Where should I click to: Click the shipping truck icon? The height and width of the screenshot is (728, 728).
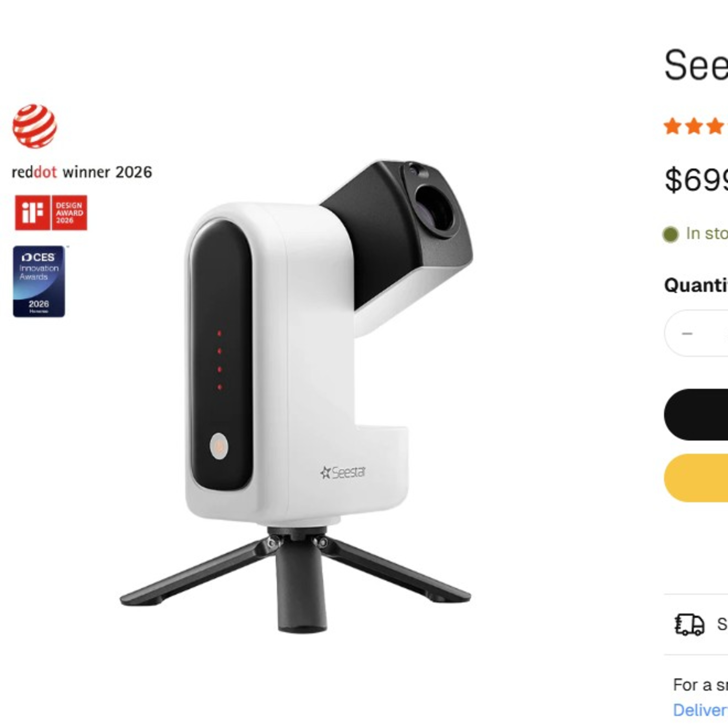click(689, 624)
